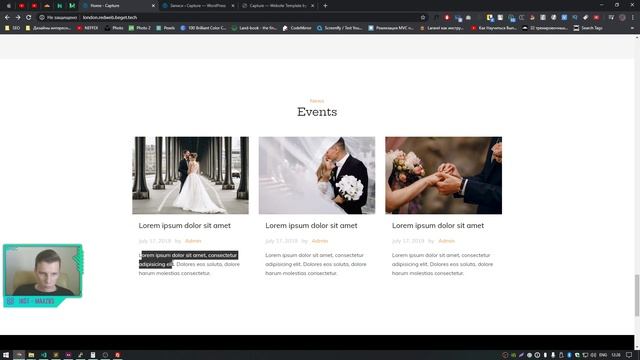Open the Windows Start menu
The image size is (640, 360).
pos(6,355)
